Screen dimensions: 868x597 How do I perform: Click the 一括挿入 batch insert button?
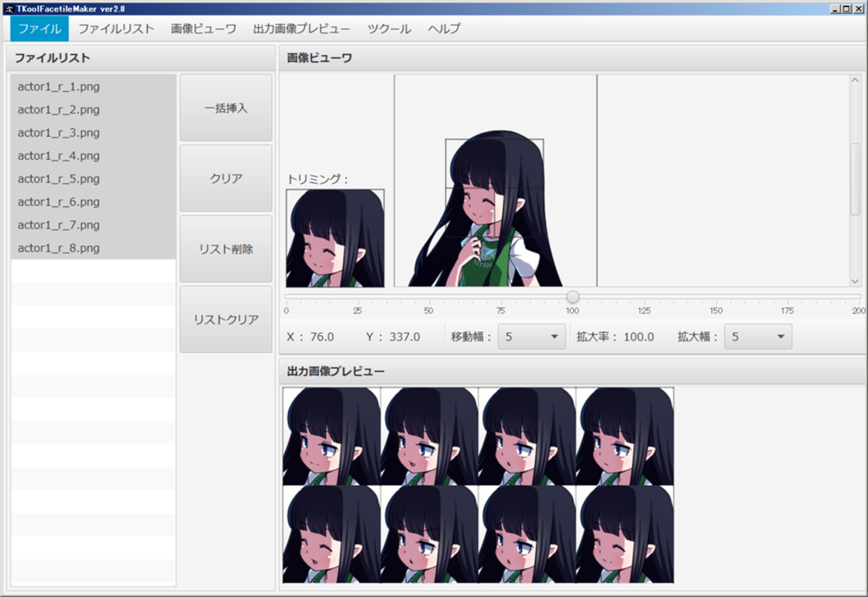(225, 108)
